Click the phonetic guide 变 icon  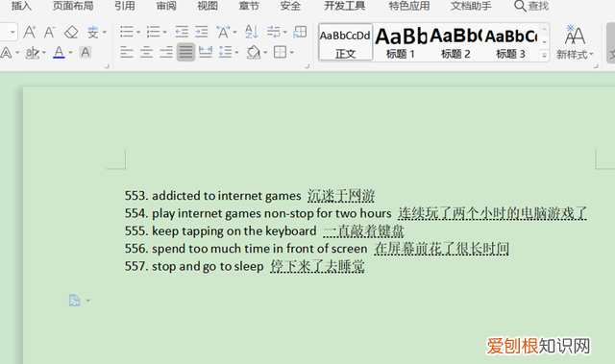pyautogui.click(x=93, y=32)
